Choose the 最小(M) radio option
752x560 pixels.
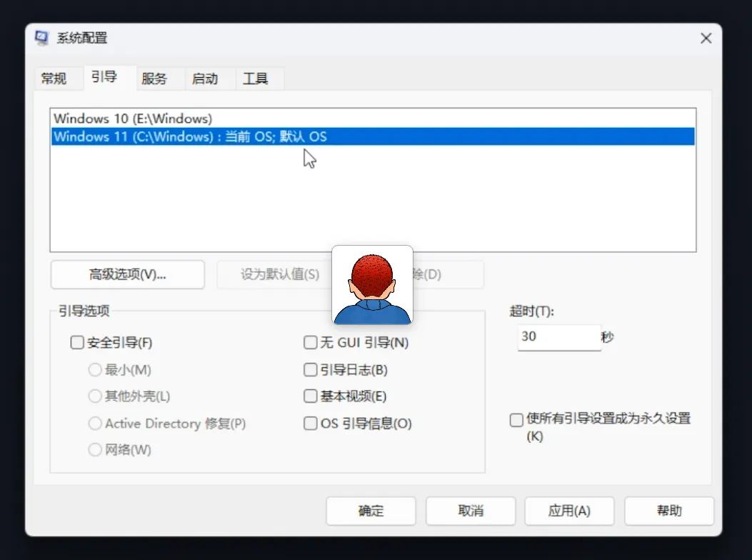click(95, 369)
